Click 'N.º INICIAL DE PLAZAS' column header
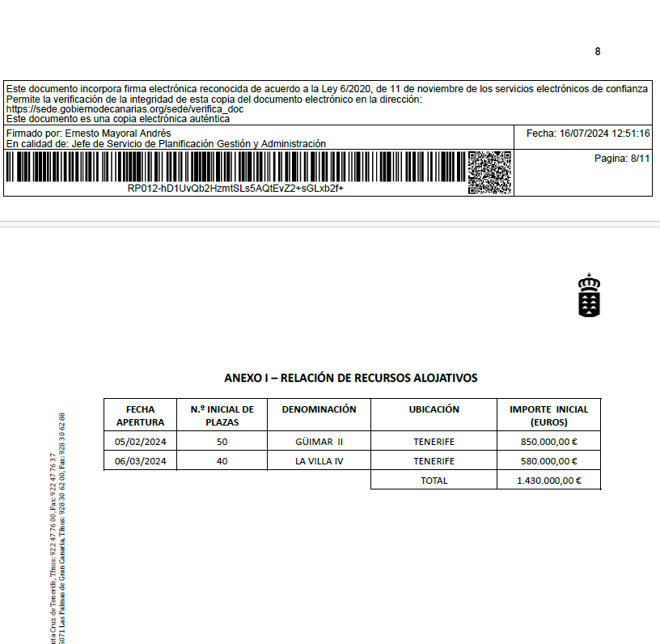Image resolution: width=660 pixels, height=644 pixels. (x=222, y=415)
